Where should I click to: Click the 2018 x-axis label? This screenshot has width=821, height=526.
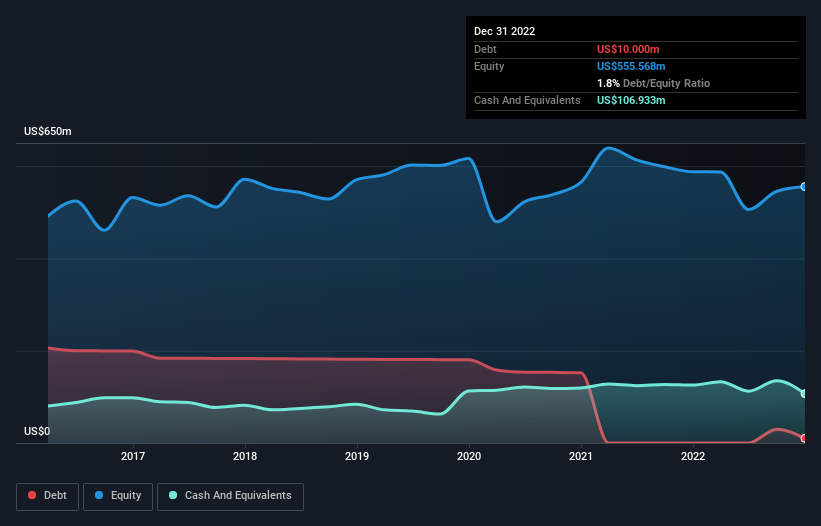245,456
